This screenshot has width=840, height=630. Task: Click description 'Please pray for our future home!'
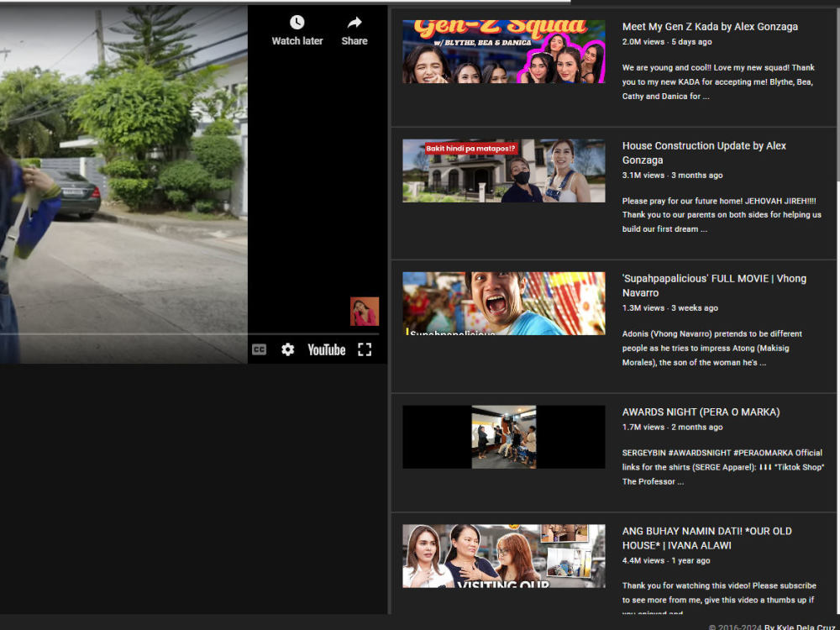[x=722, y=215]
